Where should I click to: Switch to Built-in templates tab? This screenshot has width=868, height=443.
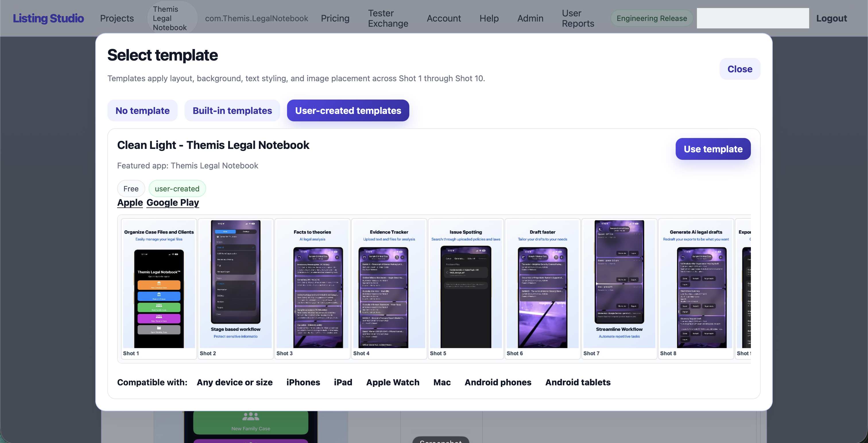(232, 110)
